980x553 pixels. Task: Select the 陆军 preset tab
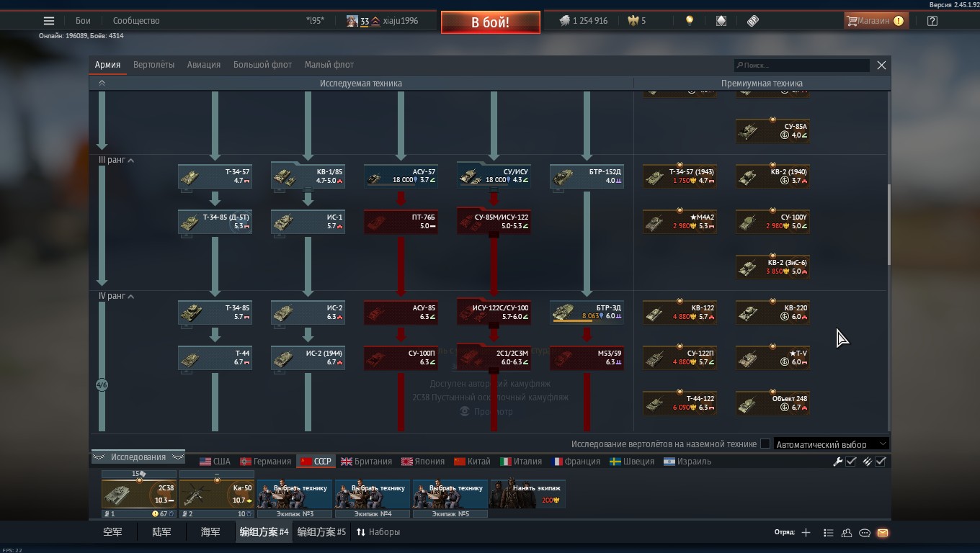(x=161, y=532)
